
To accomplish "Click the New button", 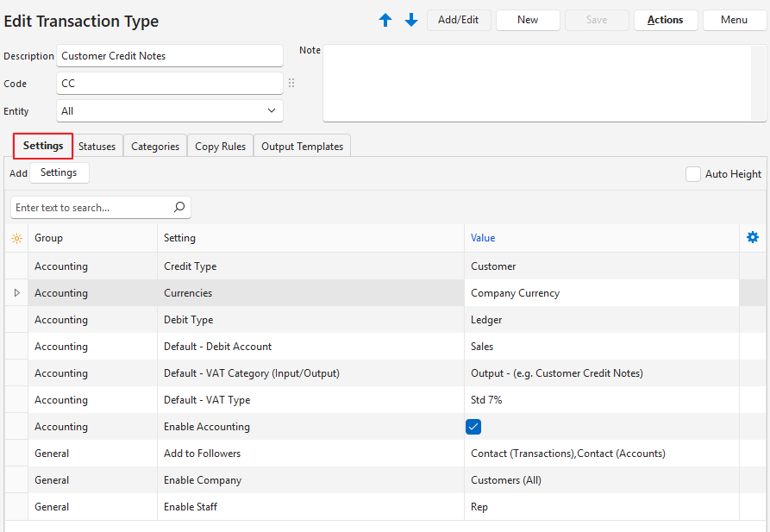I will 528,20.
